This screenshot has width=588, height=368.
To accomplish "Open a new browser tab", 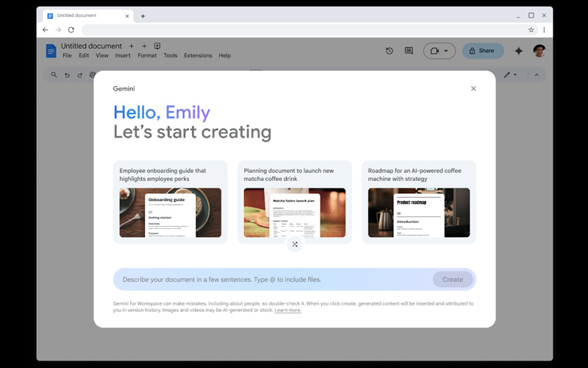I will (143, 16).
